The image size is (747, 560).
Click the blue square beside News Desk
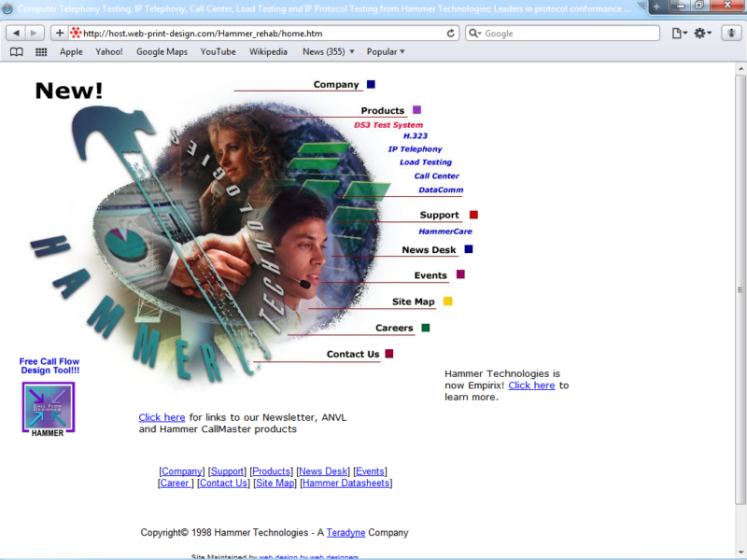coord(469,249)
